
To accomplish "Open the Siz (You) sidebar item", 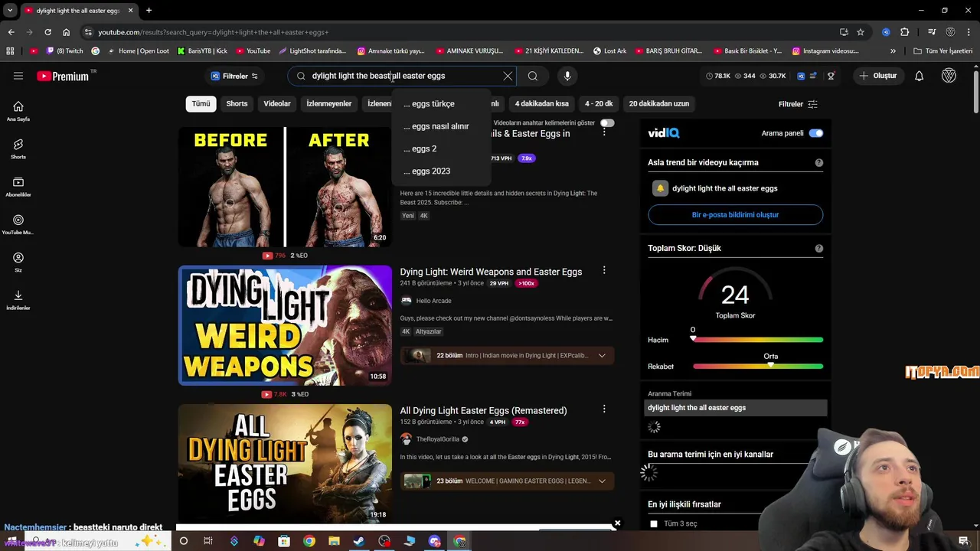I will coord(18,262).
